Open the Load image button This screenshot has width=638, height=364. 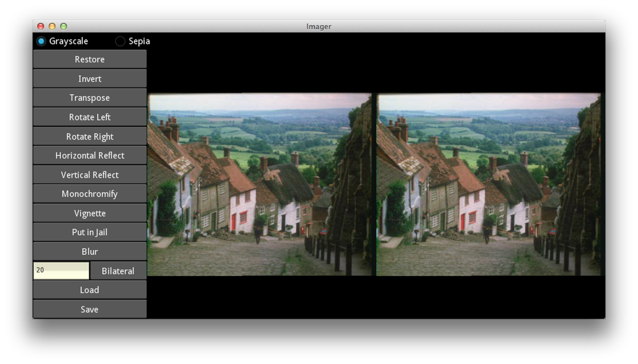coord(90,290)
